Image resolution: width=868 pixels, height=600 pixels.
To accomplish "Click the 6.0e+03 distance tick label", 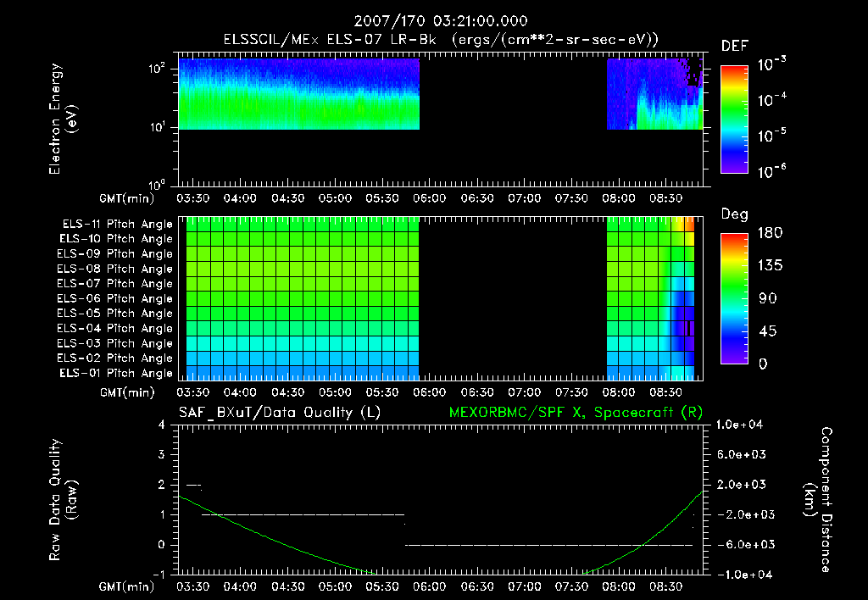I will pos(742,454).
